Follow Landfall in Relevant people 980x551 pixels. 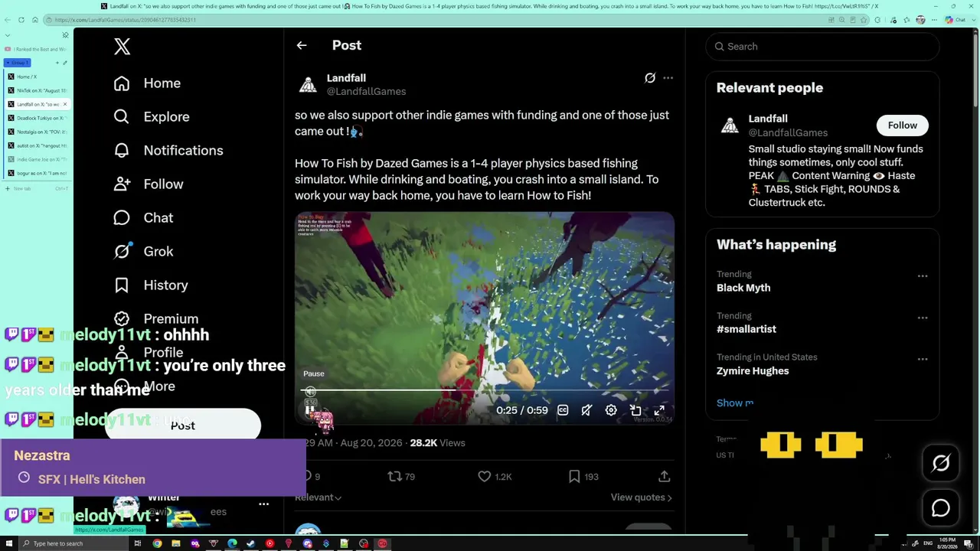[902, 126]
